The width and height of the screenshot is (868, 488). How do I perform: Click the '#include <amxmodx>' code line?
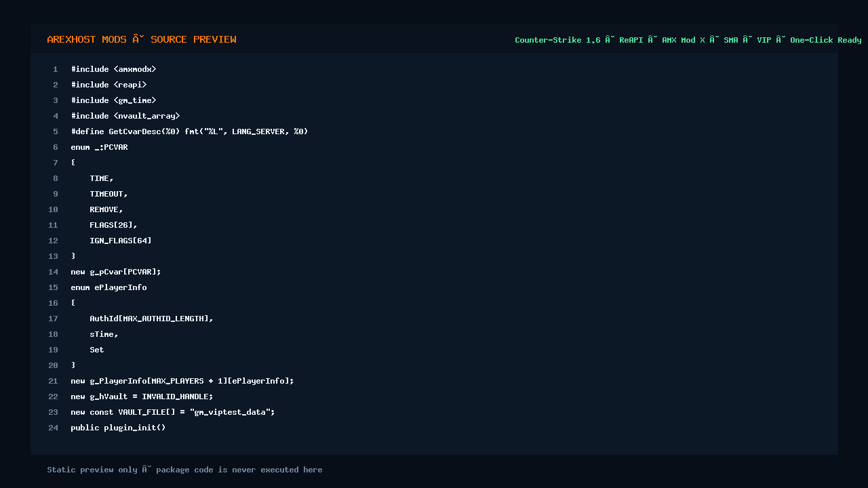[x=113, y=69]
